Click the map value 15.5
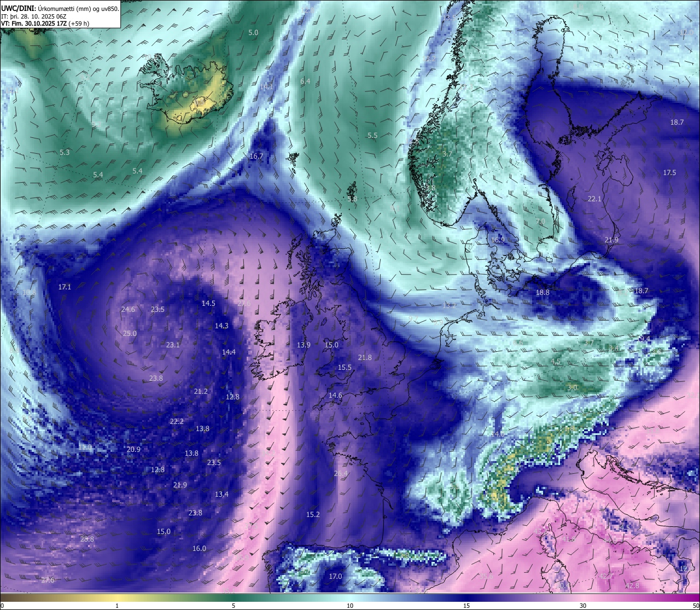 click(x=345, y=368)
